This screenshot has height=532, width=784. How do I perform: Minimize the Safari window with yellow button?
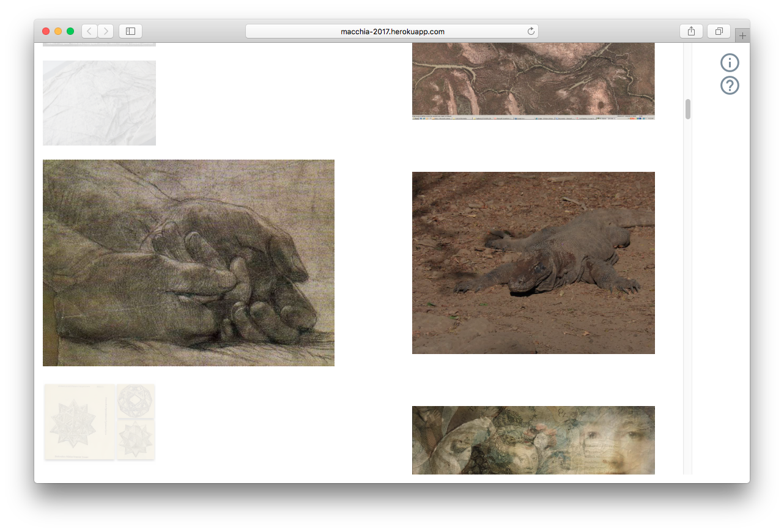tap(58, 31)
